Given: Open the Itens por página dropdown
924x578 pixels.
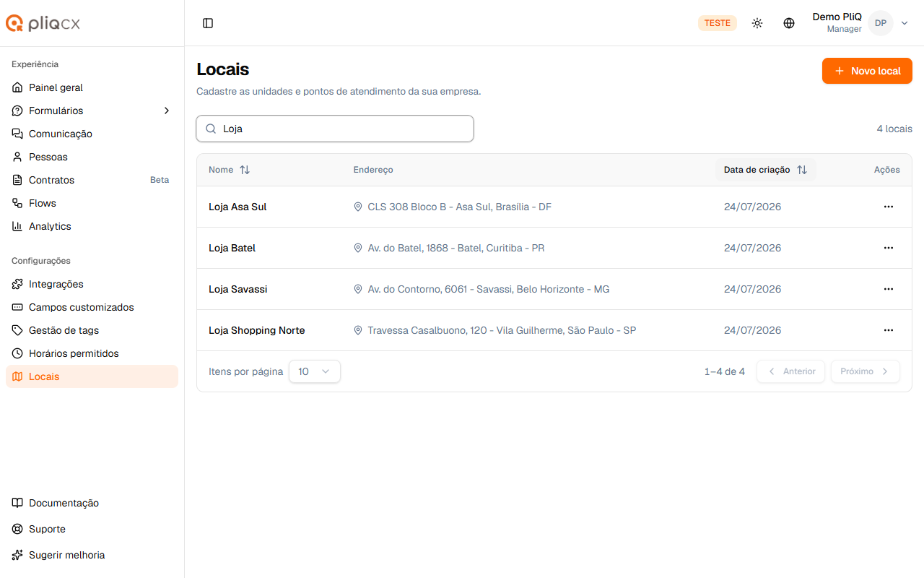Looking at the screenshot, I should pos(315,371).
